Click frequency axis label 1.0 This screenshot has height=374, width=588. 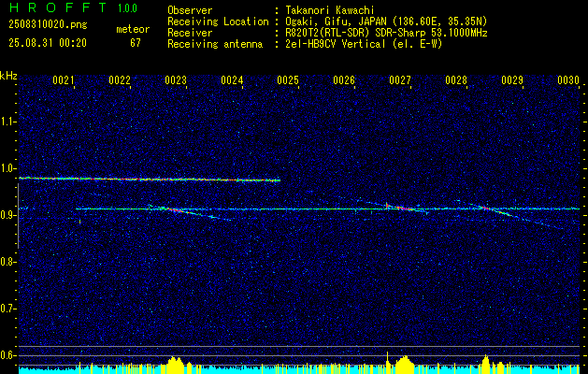click(x=7, y=168)
